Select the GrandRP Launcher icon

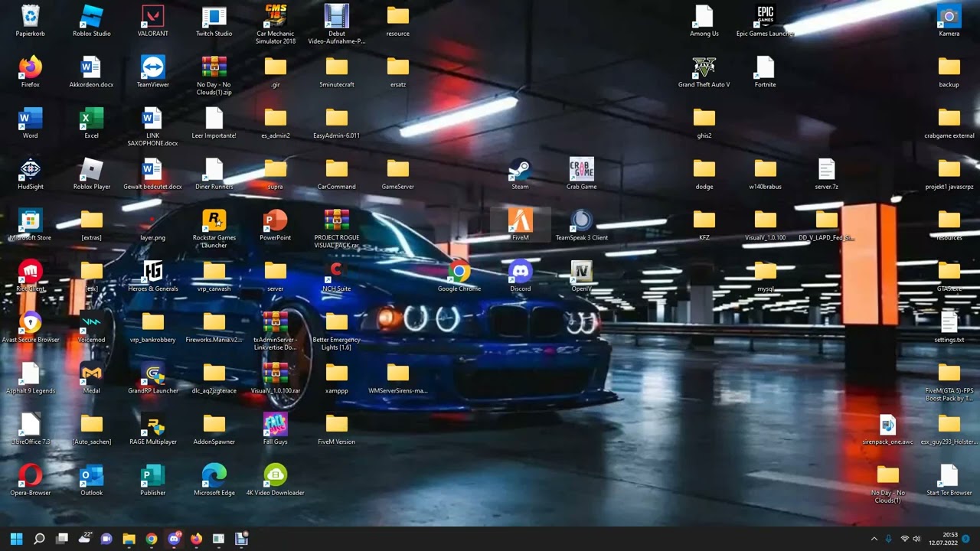(153, 379)
